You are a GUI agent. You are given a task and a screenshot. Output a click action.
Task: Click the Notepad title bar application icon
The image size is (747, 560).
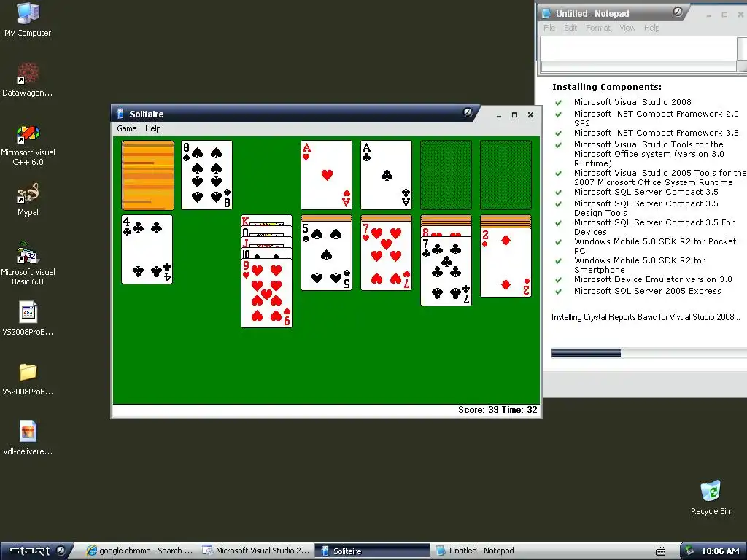click(x=546, y=13)
